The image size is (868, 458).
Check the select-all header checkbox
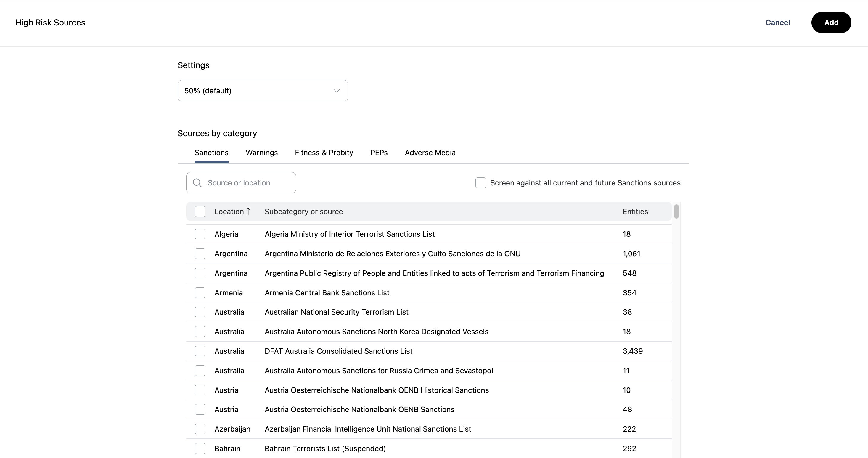tap(200, 212)
